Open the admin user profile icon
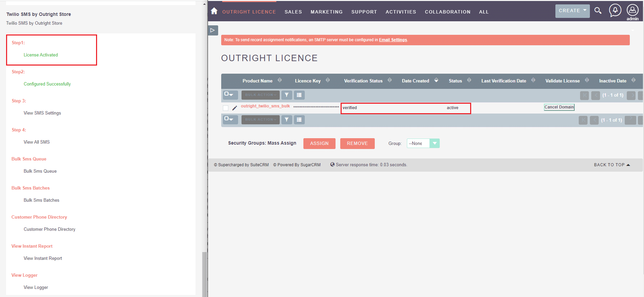The image size is (644, 297). pos(632,10)
